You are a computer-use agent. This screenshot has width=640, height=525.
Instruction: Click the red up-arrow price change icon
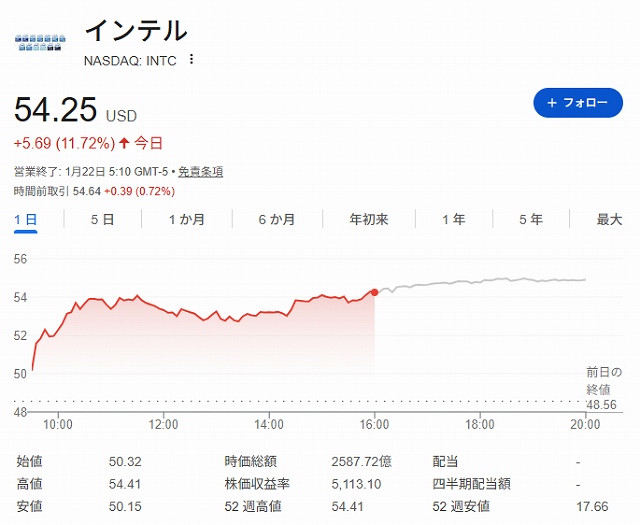(x=124, y=143)
